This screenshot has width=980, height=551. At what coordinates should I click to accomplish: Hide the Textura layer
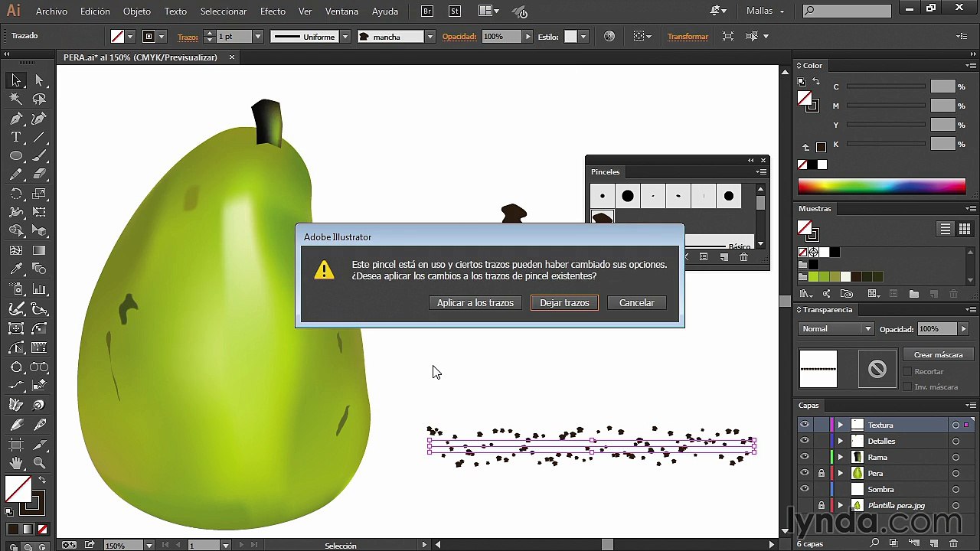tap(804, 425)
